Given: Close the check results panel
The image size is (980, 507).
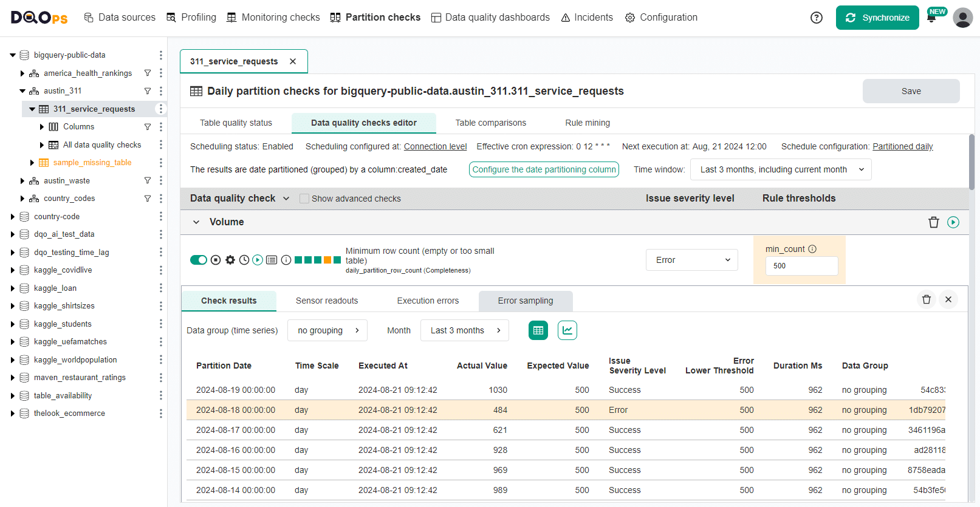Looking at the screenshot, I should coord(948,299).
